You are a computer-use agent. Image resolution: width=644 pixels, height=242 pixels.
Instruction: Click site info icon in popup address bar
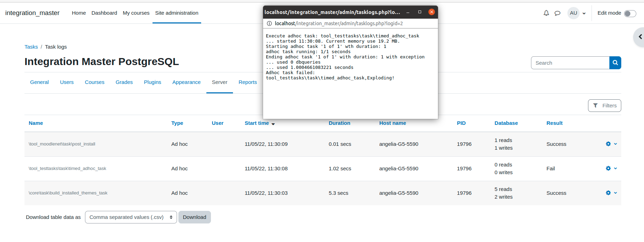point(269,23)
